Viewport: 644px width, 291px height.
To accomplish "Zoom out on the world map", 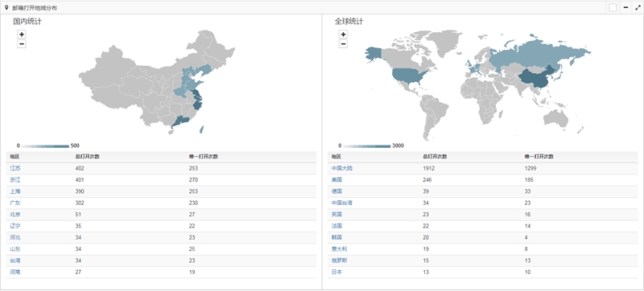I will click(x=343, y=44).
